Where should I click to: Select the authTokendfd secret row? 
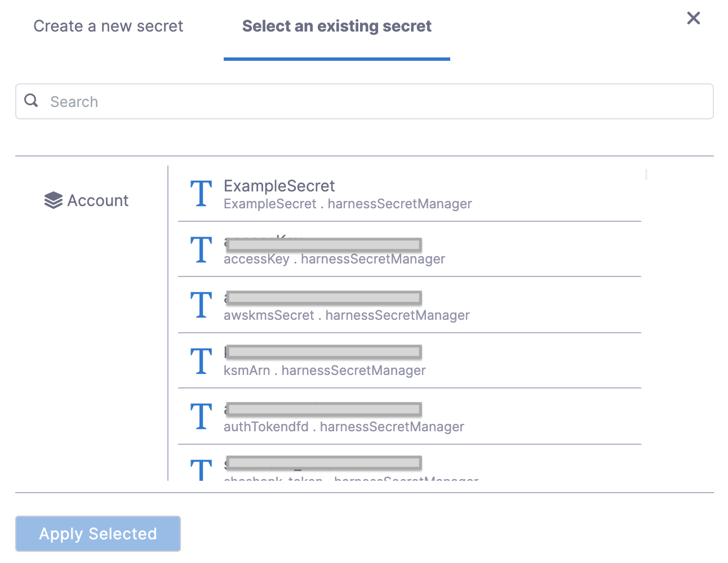[409, 417]
